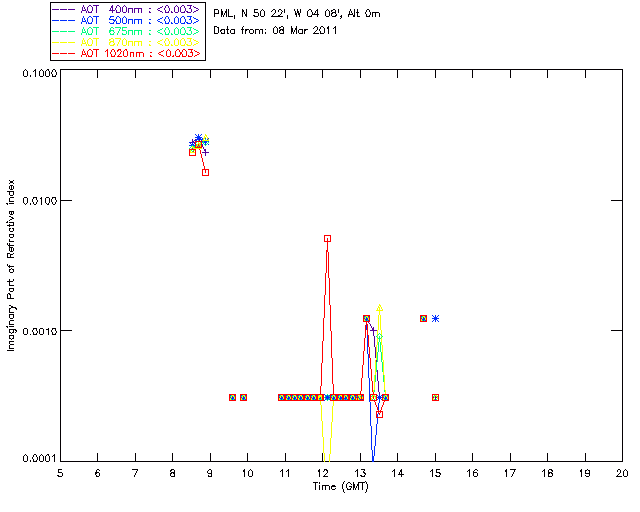Viewport: 640px width, 512px height.
Task: Click the square marker at 14.7 GMT
Action: click(x=424, y=318)
